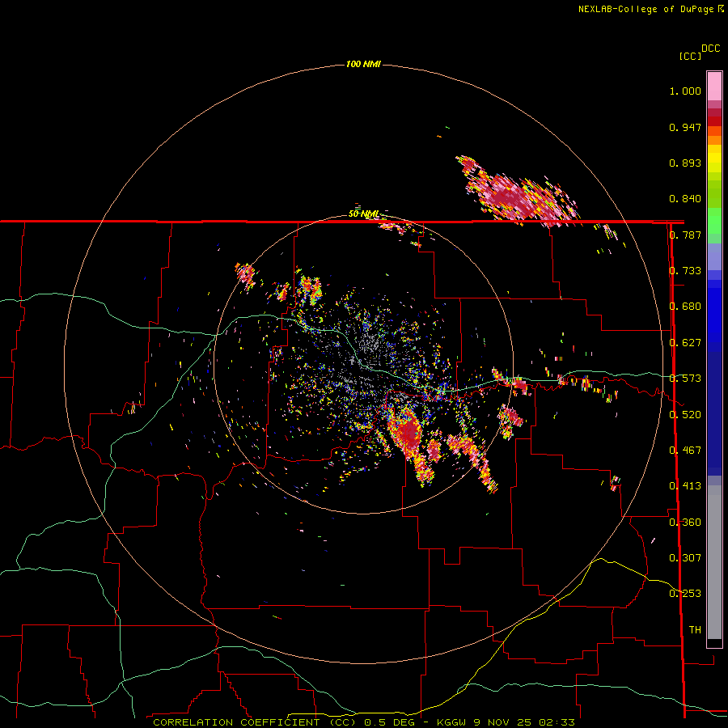Click the 0.307 scale label

(x=685, y=558)
